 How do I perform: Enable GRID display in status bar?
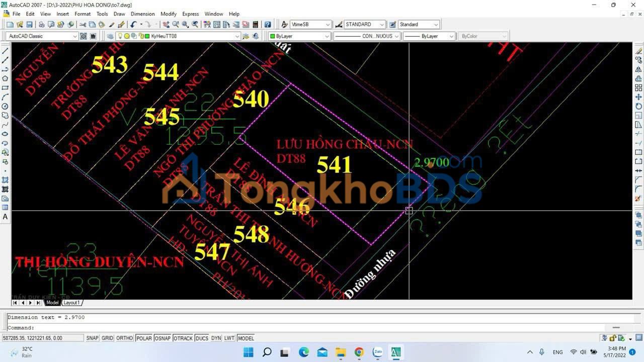pos(107,338)
